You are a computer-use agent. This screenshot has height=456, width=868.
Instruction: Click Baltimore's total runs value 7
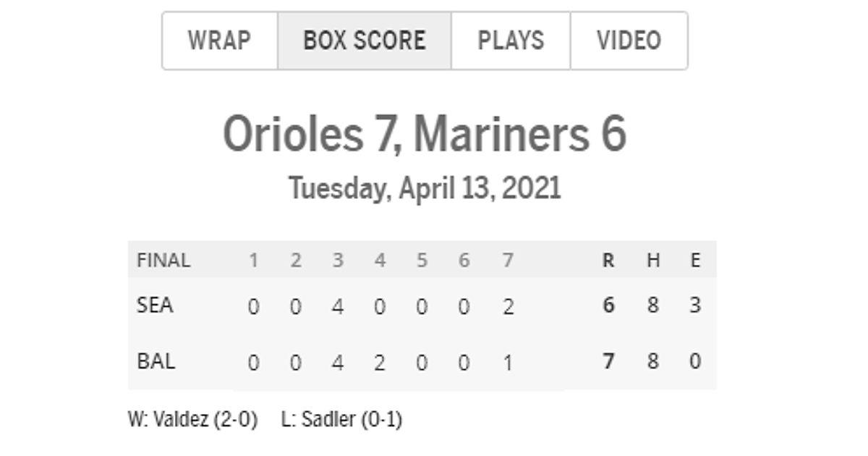pos(608,361)
